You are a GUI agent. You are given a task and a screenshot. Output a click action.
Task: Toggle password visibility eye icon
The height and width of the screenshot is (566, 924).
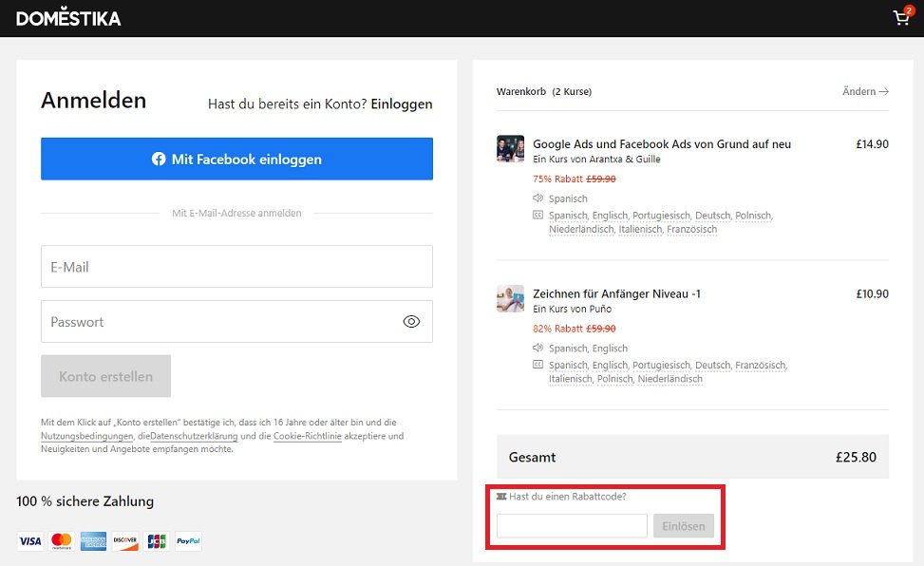point(411,322)
